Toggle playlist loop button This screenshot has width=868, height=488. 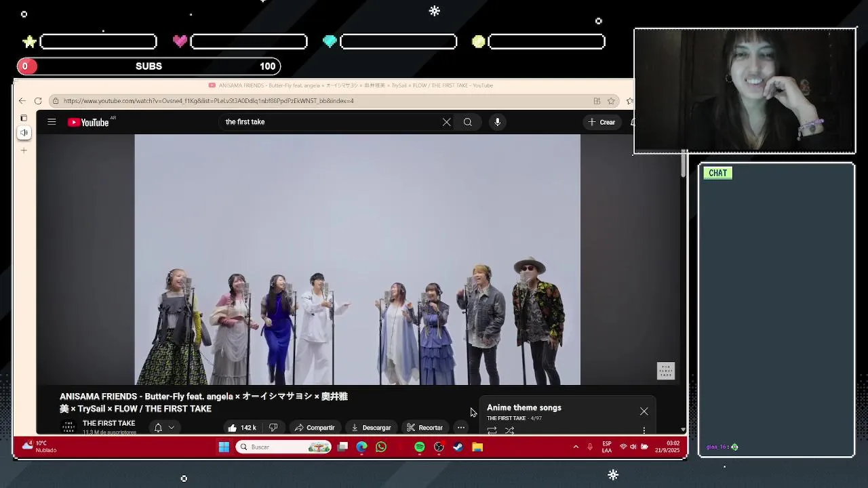point(492,430)
